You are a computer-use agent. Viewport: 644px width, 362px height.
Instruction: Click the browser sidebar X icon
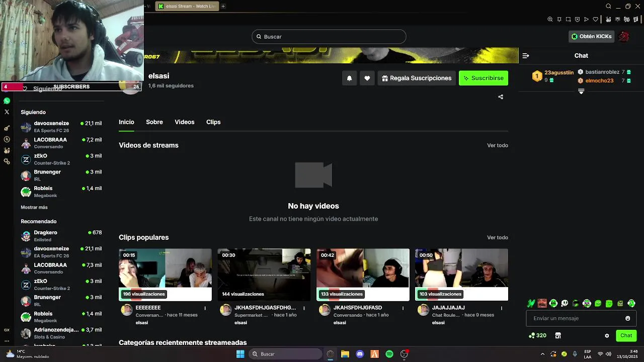tap(7, 112)
